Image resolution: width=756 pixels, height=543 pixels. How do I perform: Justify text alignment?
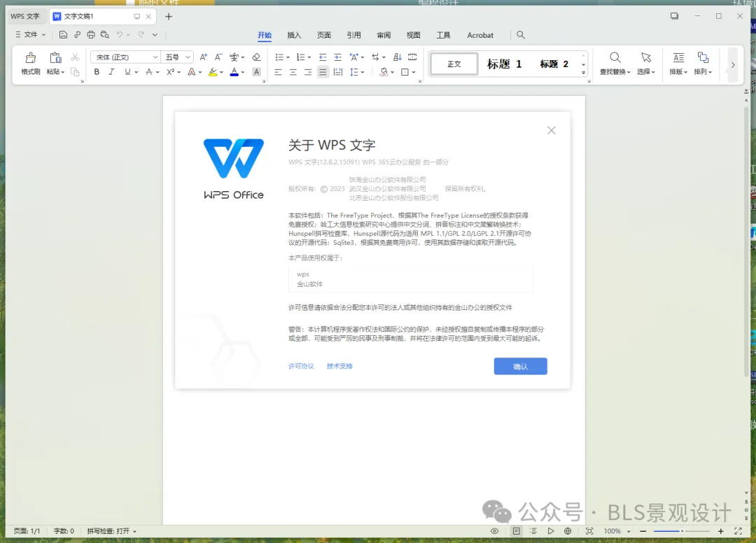pyautogui.click(x=323, y=72)
